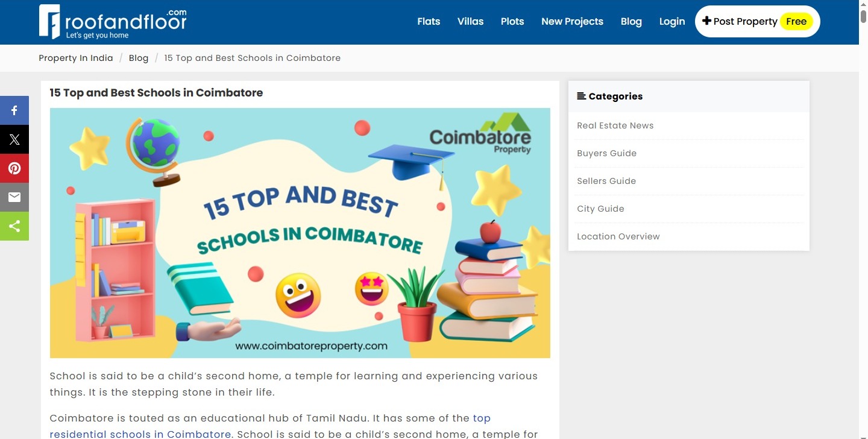Share the article on X (Twitter)
The width and height of the screenshot is (868, 439).
coord(14,139)
